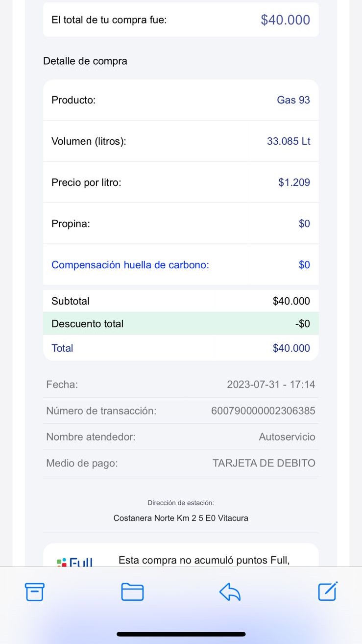Click the green Descuento total row
The image size is (362, 644).
(181, 324)
